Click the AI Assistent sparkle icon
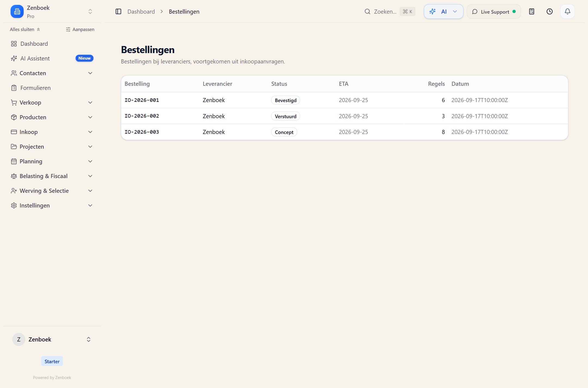The width and height of the screenshot is (588, 388). pos(14,58)
